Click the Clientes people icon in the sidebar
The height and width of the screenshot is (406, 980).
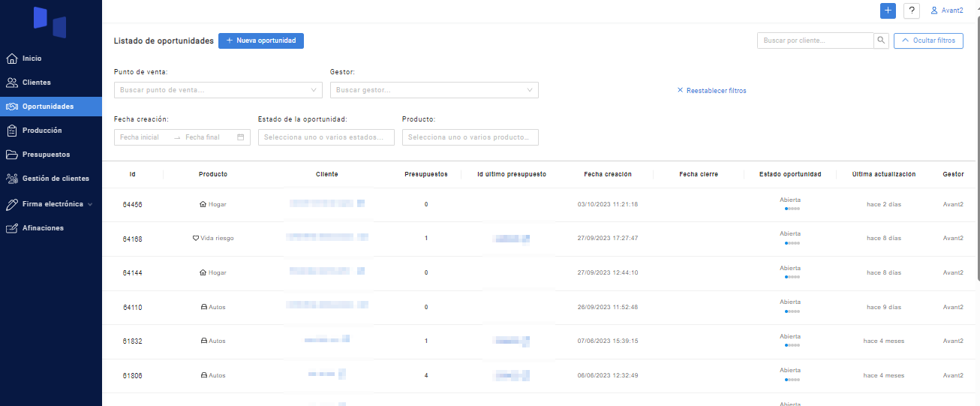tap(11, 83)
